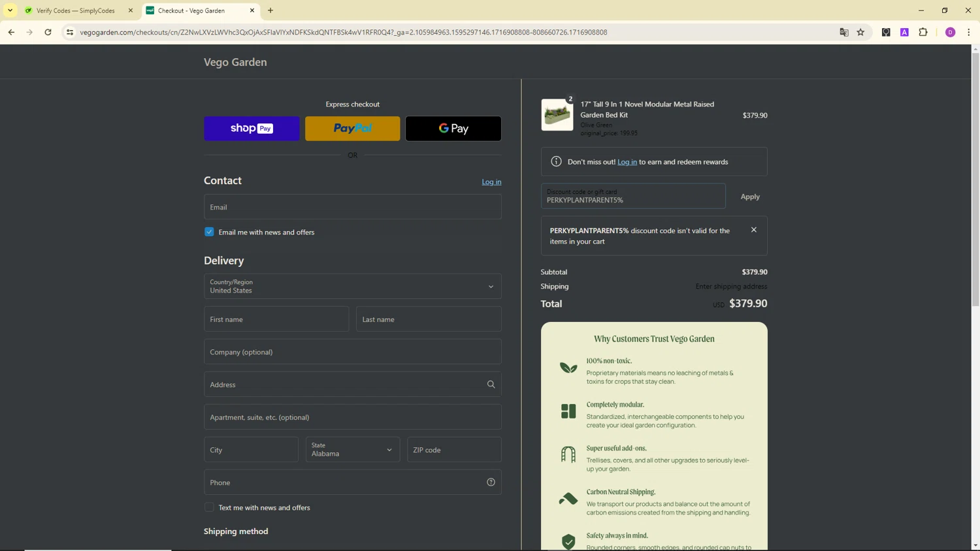Go back to the previous page
This screenshot has height=551, width=980.
pyautogui.click(x=11, y=32)
